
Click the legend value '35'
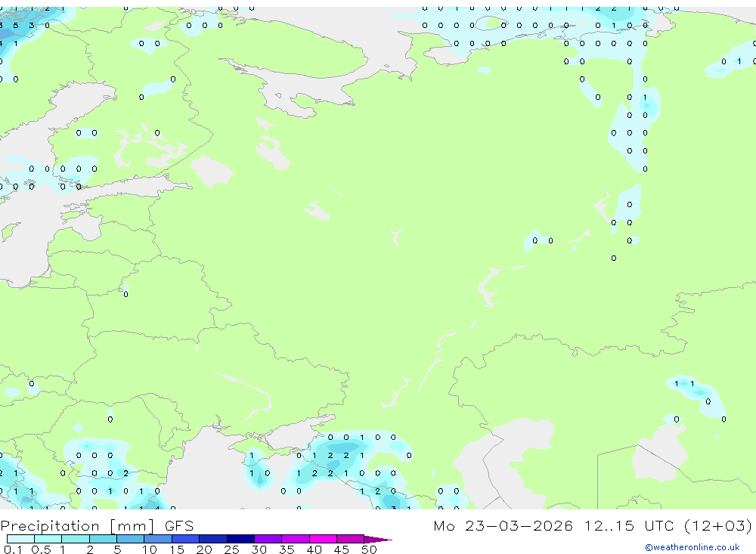tap(287, 549)
